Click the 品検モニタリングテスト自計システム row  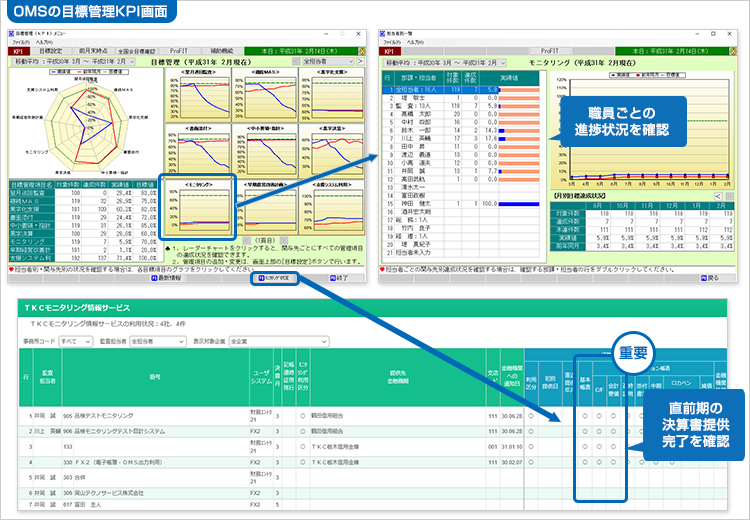click(x=372, y=431)
